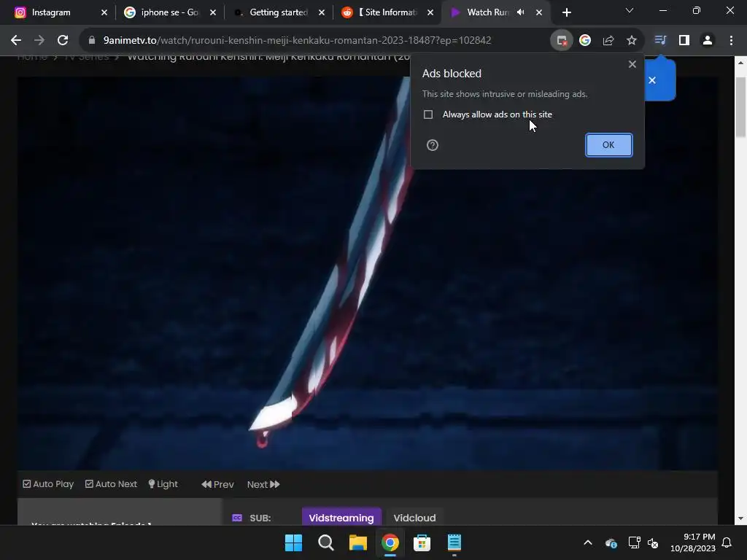
Task: Dismiss the blue media control bubble
Action: click(x=652, y=80)
